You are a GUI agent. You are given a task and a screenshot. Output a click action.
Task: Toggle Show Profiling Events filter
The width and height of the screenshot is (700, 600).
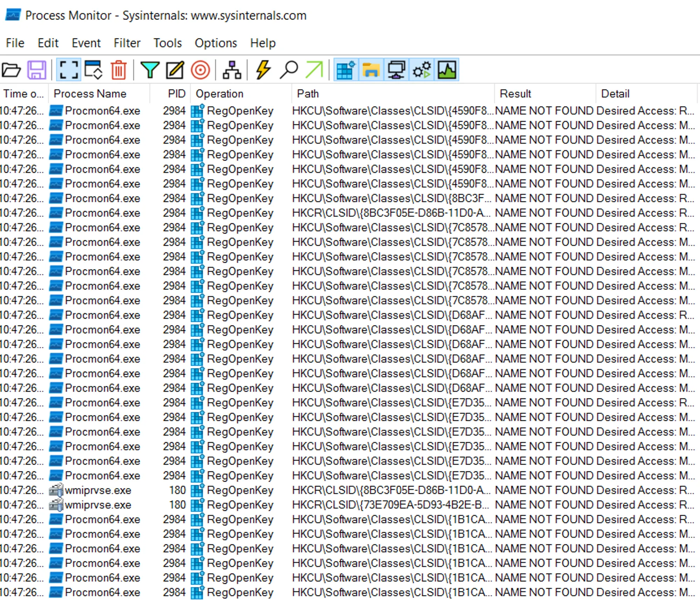[x=447, y=70]
